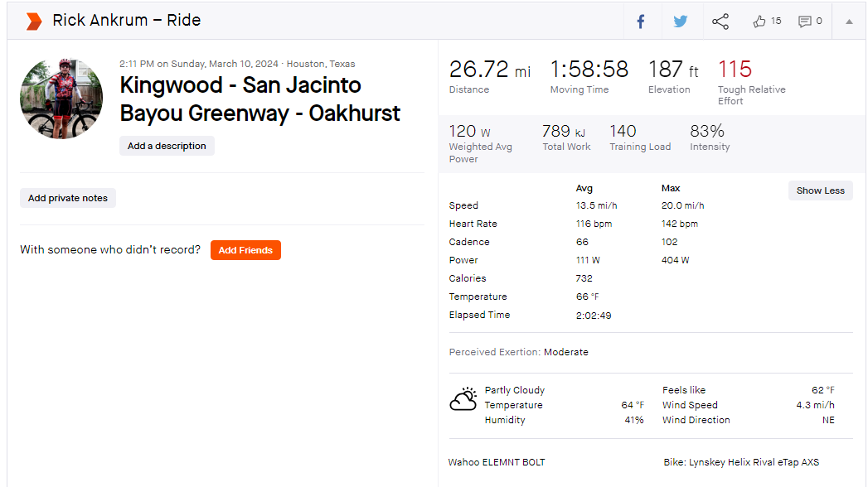This screenshot has width=868, height=487.
Task: Click the 140 Training Load value
Action: (x=623, y=132)
